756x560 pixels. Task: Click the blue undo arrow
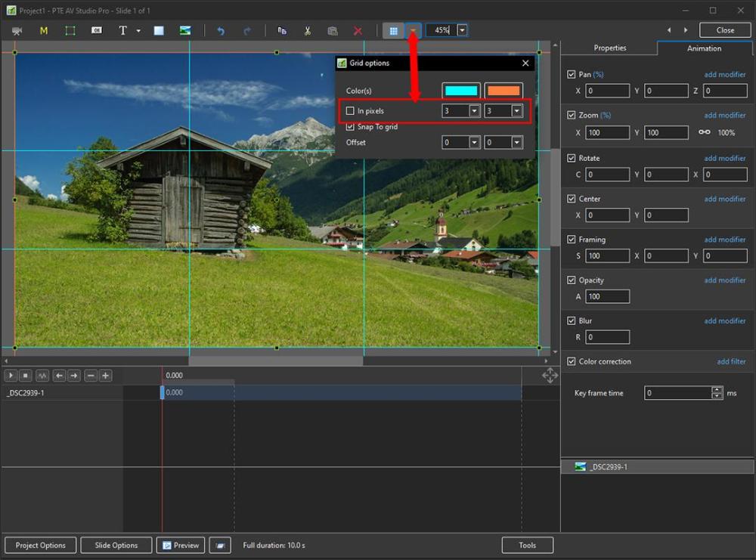pyautogui.click(x=221, y=30)
